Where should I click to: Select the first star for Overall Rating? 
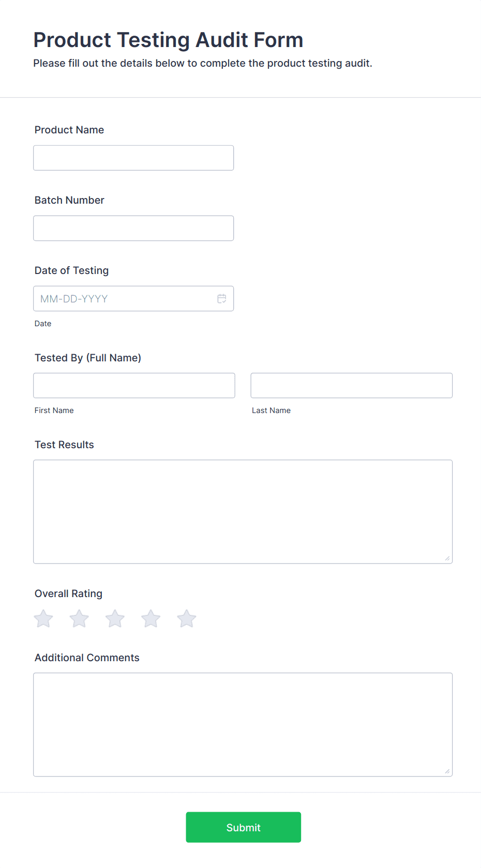click(x=43, y=618)
